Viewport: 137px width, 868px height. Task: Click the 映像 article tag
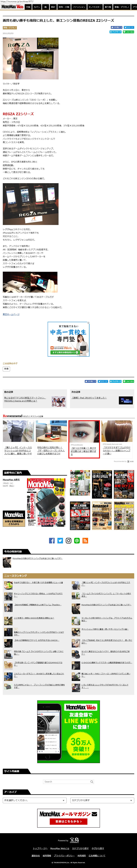pyautogui.click(x=6, y=369)
